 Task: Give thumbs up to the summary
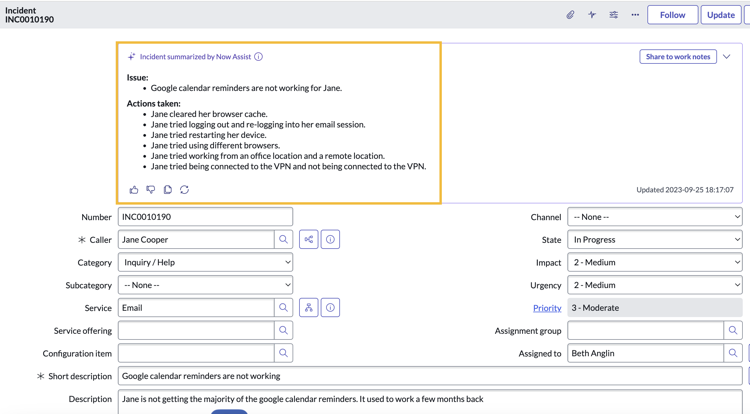click(x=134, y=190)
